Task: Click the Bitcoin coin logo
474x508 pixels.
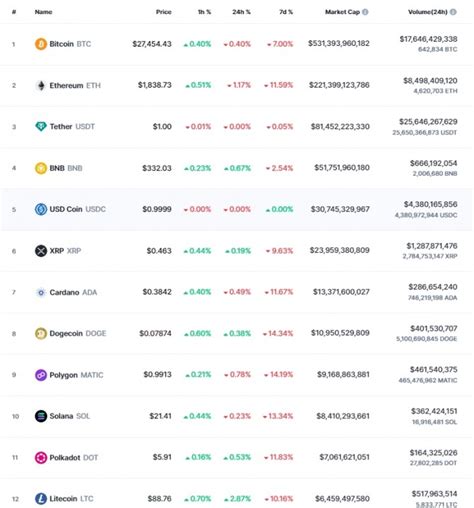Action: 41,44
